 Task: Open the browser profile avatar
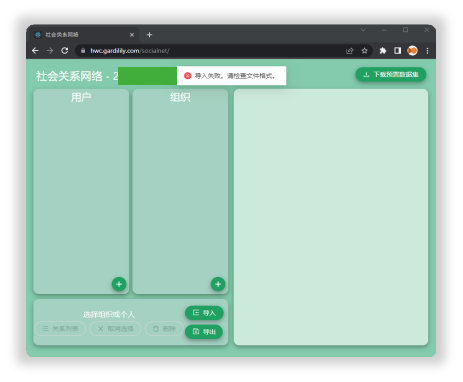tap(412, 51)
